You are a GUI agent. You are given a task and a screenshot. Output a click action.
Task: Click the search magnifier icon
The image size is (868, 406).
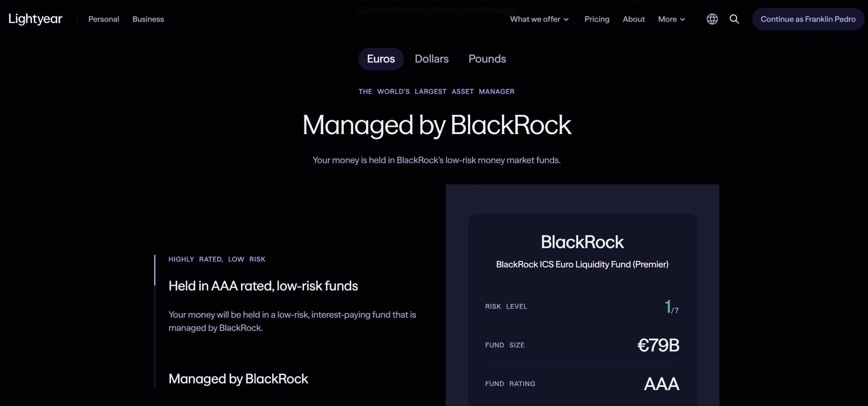734,19
